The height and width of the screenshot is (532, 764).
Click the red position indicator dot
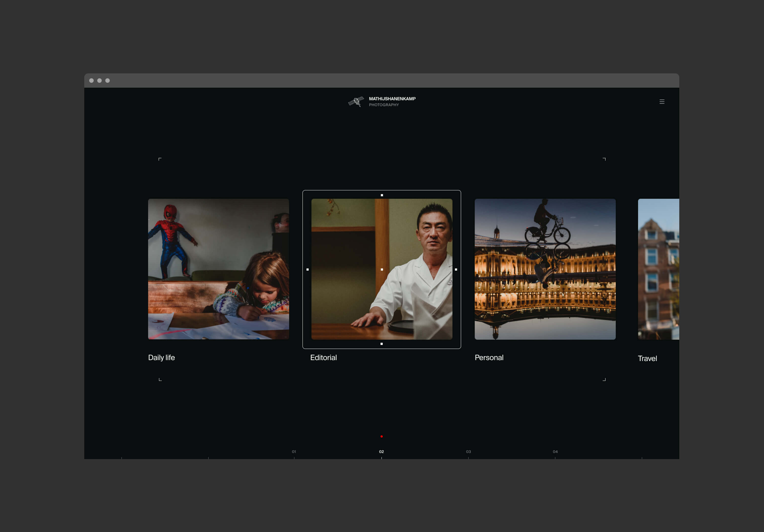pos(381,436)
